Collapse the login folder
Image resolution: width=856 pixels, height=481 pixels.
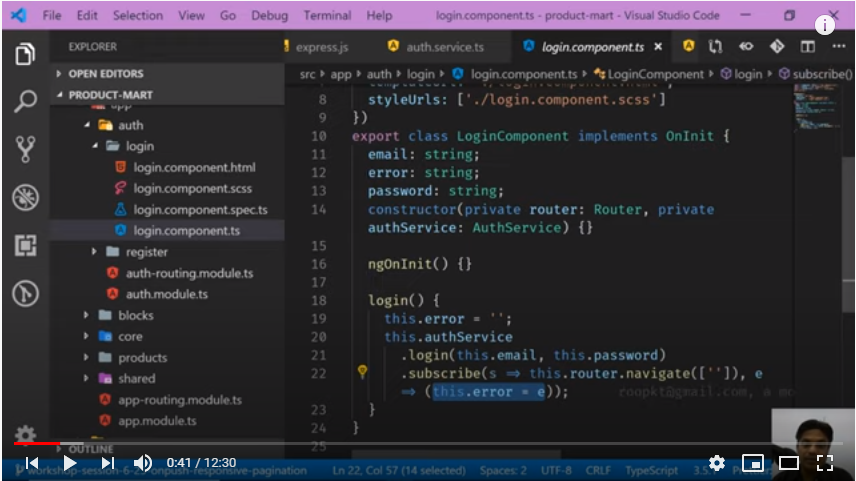(95, 146)
